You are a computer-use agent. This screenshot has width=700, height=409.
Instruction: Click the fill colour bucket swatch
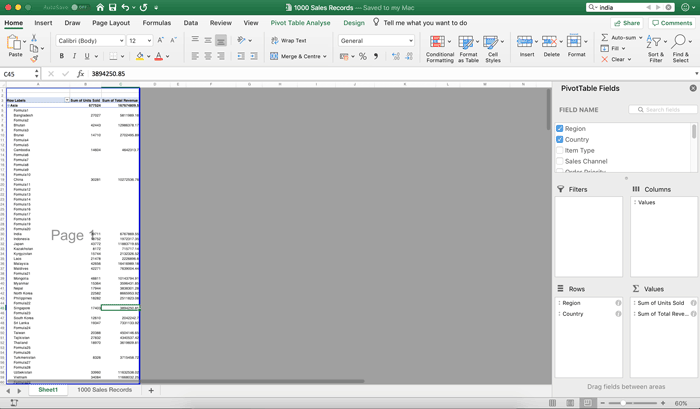tap(140, 56)
